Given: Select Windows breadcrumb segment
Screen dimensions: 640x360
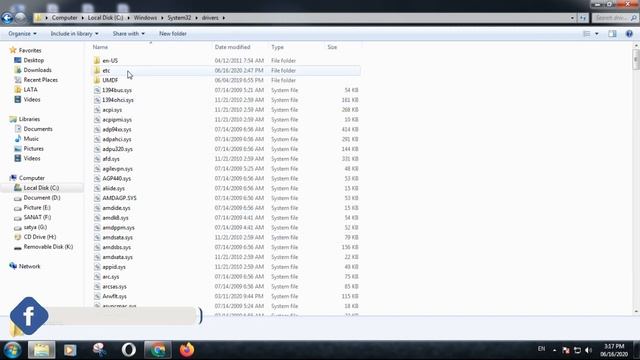Looking at the screenshot, I should coord(145,18).
